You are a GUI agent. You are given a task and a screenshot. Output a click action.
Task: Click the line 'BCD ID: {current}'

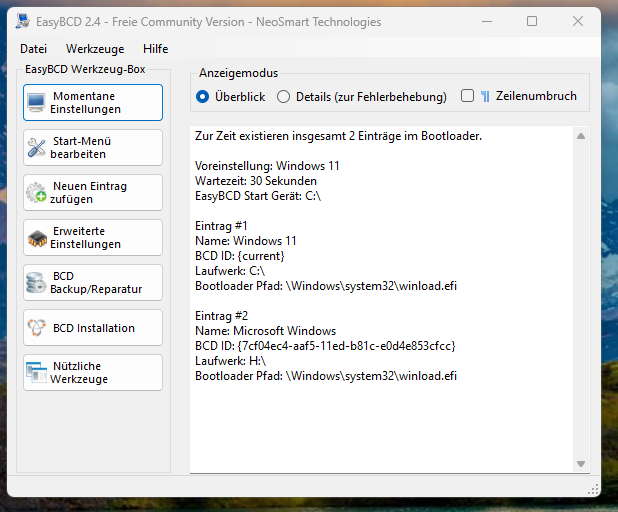point(240,256)
